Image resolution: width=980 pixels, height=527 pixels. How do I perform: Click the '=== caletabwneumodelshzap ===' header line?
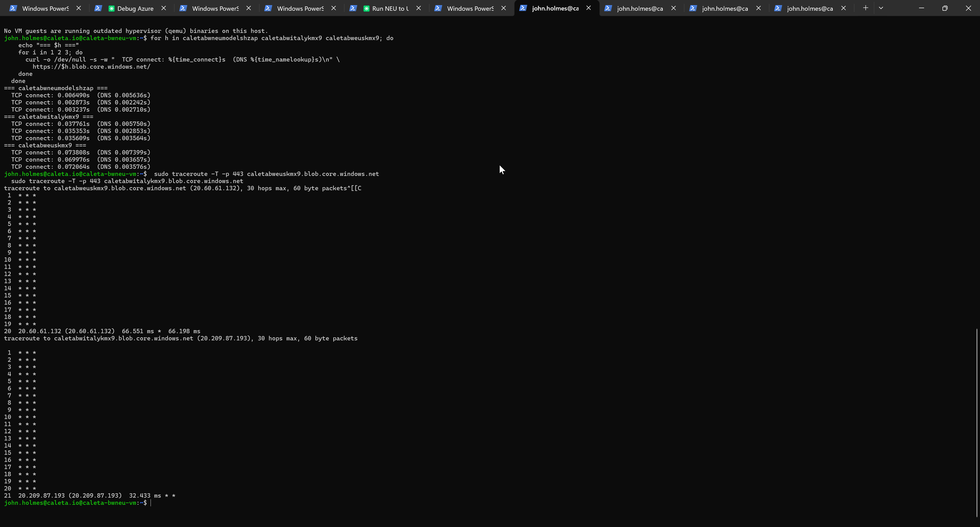(x=56, y=88)
